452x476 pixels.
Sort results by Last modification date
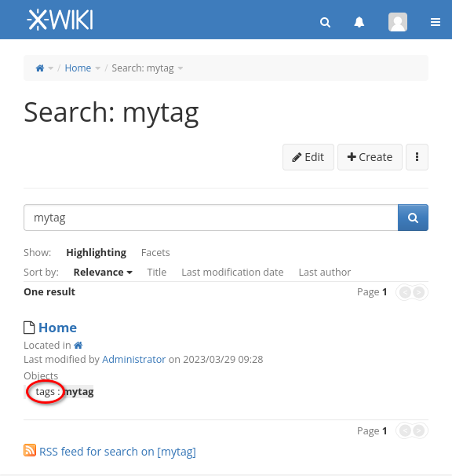(x=232, y=273)
